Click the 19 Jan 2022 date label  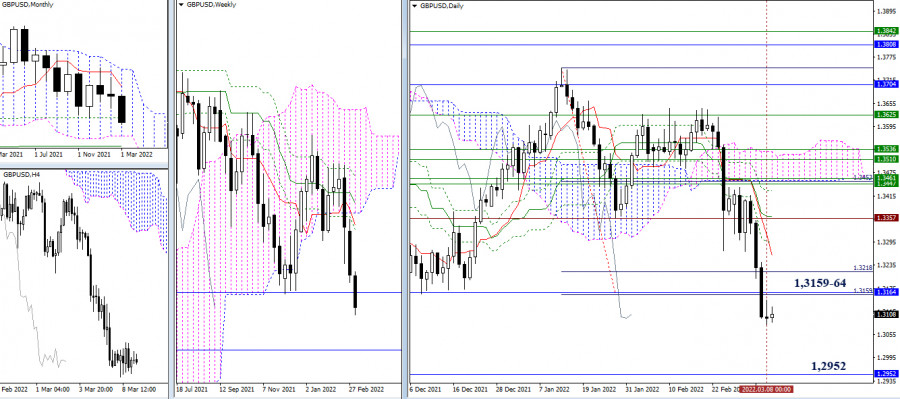[600, 389]
